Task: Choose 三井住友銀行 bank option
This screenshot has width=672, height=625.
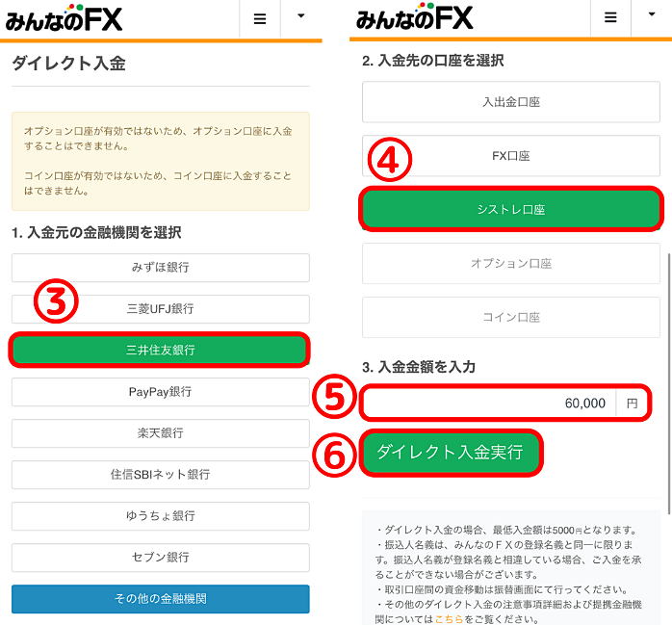Action: (x=160, y=350)
